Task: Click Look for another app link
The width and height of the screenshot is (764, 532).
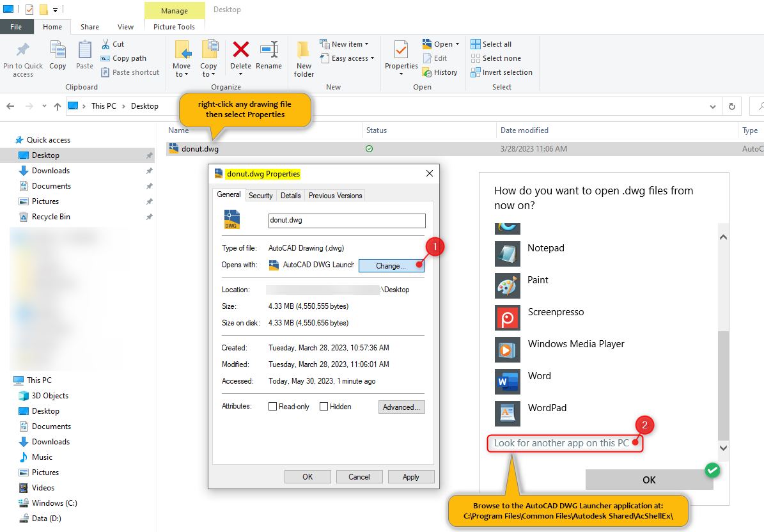Action: point(561,443)
